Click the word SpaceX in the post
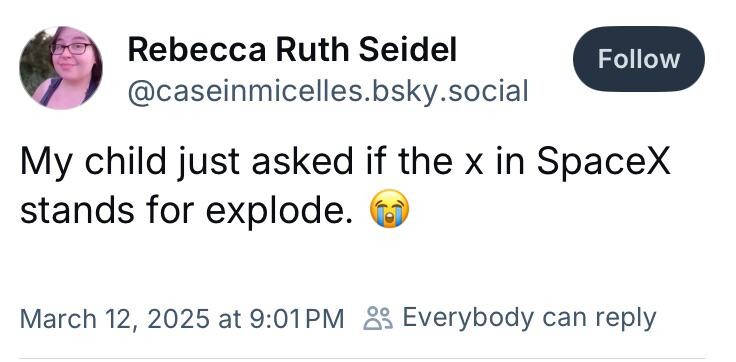This screenshot has height=362, width=736. (603, 162)
